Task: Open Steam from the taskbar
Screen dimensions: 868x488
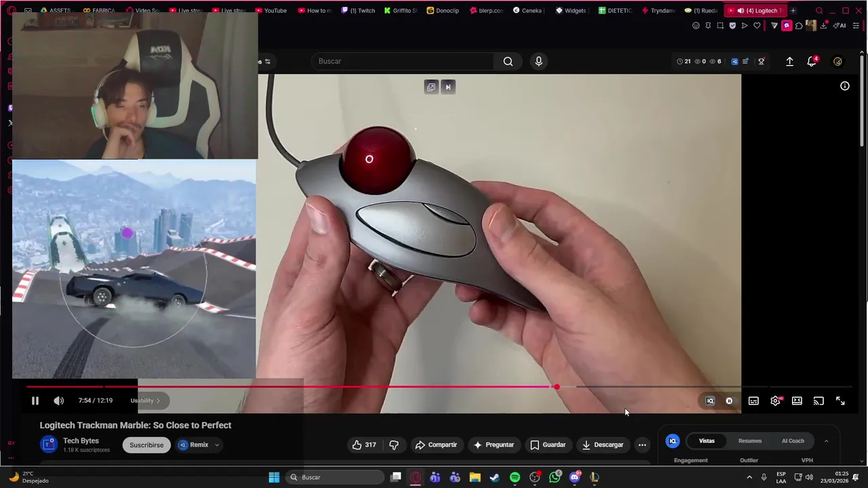Action: pos(494,477)
